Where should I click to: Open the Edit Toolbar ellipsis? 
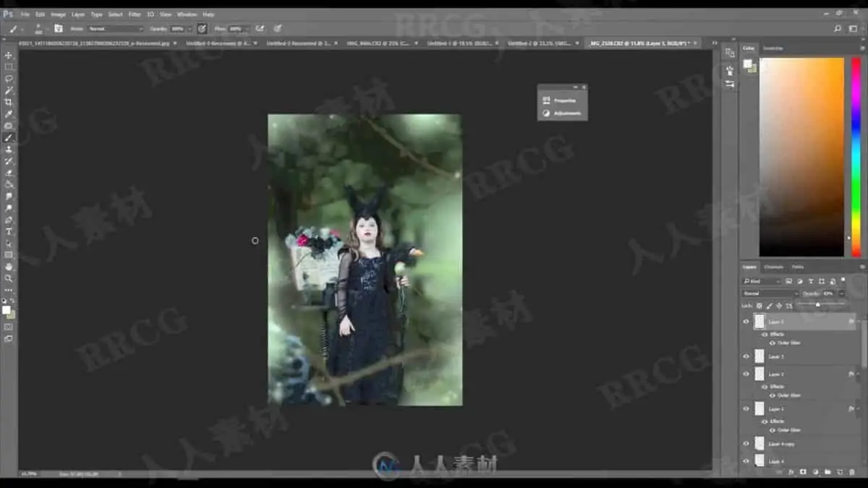click(x=9, y=290)
